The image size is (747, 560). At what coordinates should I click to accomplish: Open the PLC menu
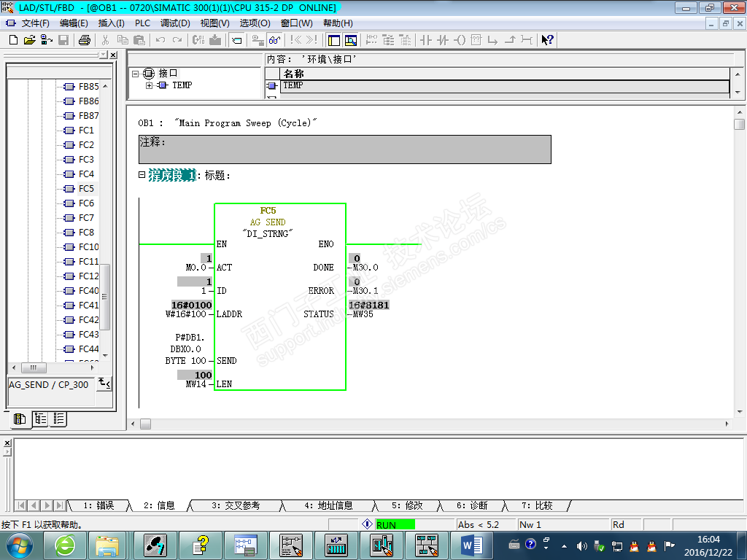pyautogui.click(x=142, y=23)
